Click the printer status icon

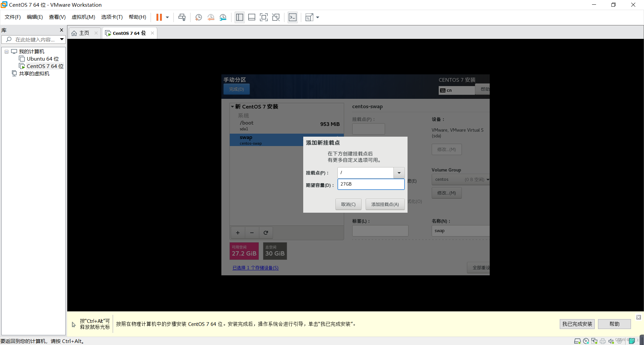(603, 341)
